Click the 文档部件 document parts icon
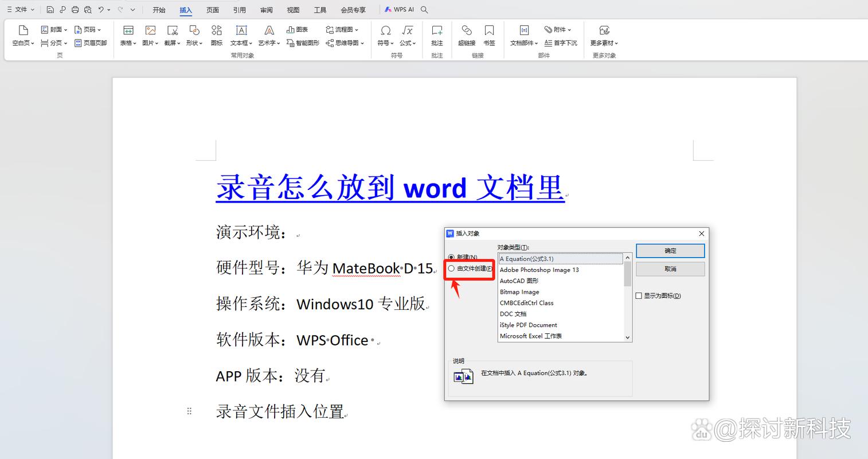The width and height of the screenshot is (868, 459). tap(524, 30)
